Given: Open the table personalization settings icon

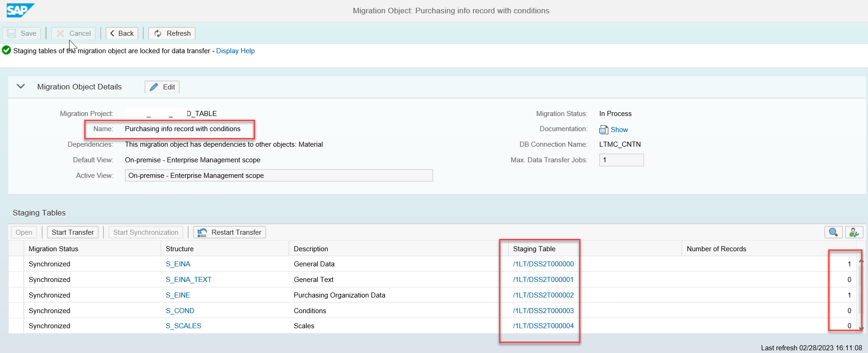Looking at the screenshot, I should click(854, 232).
